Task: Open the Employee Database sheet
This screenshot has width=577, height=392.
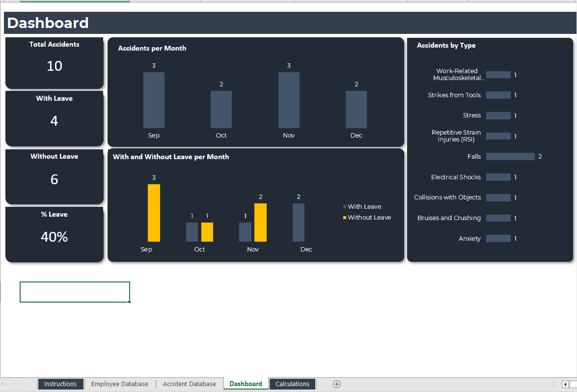Action: click(x=119, y=384)
